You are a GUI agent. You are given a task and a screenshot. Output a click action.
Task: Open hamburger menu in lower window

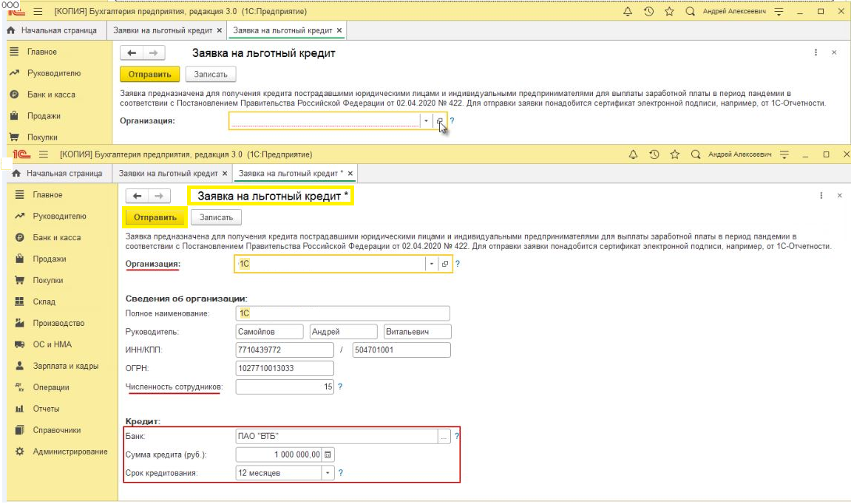click(x=44, y=154)
